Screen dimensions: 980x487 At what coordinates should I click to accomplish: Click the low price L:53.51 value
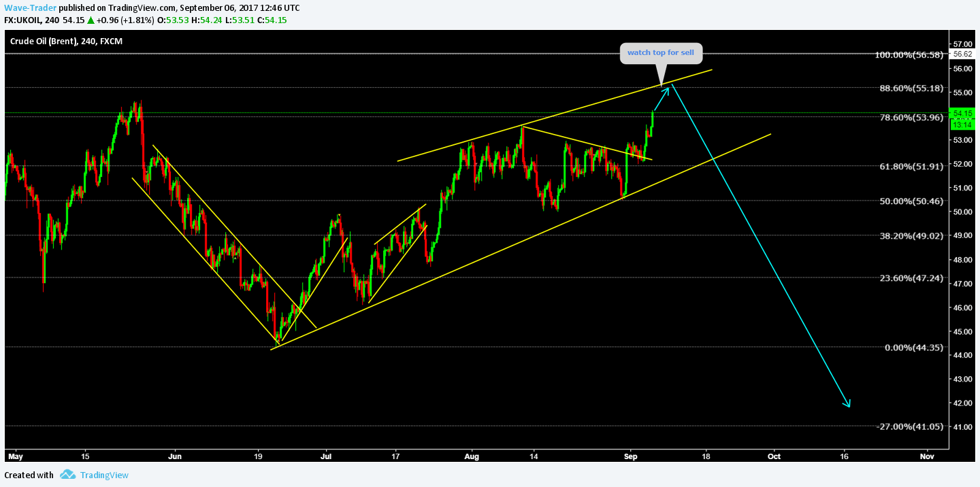(238, 20)
